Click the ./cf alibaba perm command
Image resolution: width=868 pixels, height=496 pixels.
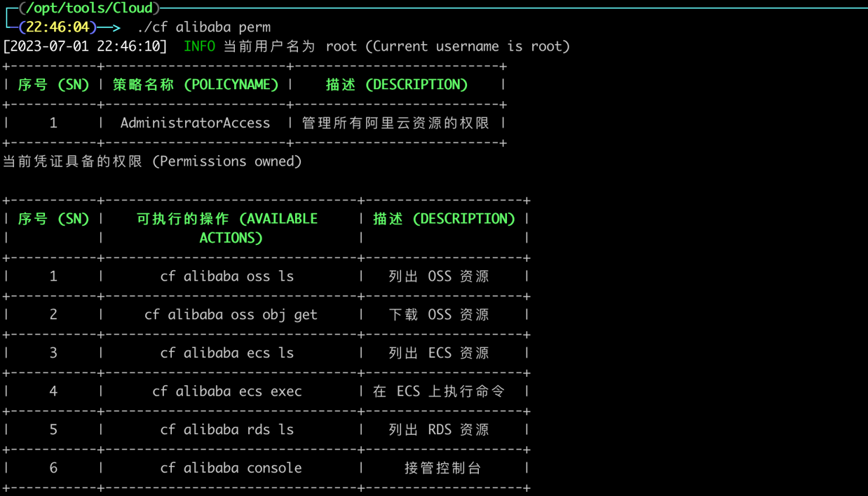[x=204, y=27]
